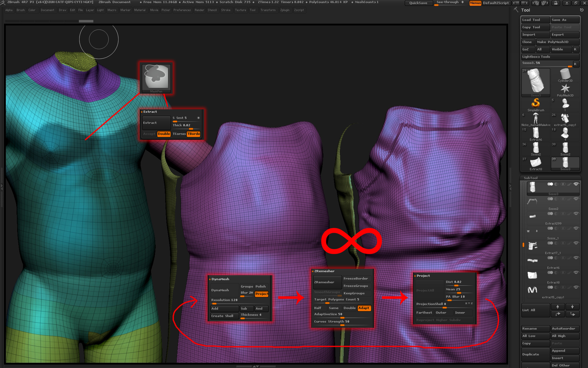Toggle eye visibility of Sssss3 subtool
Screen dimensions: 588x368
(x=576, y=184)
